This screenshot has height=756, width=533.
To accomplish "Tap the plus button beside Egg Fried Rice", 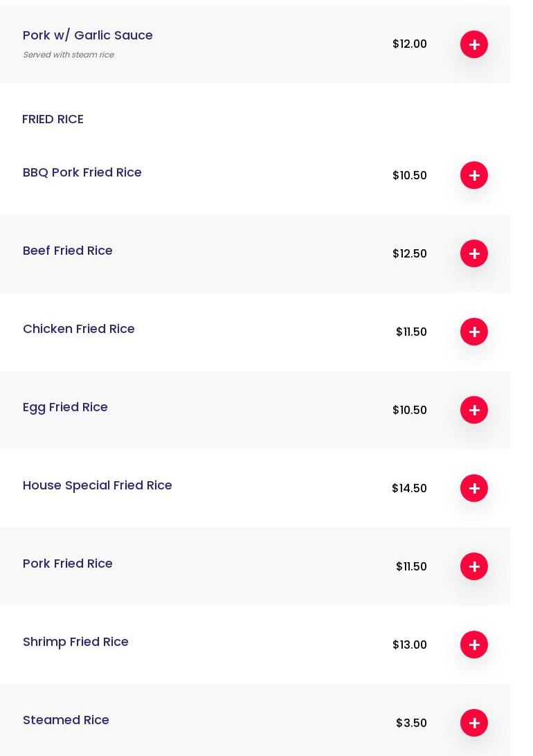I will click(x=473, y=410).
